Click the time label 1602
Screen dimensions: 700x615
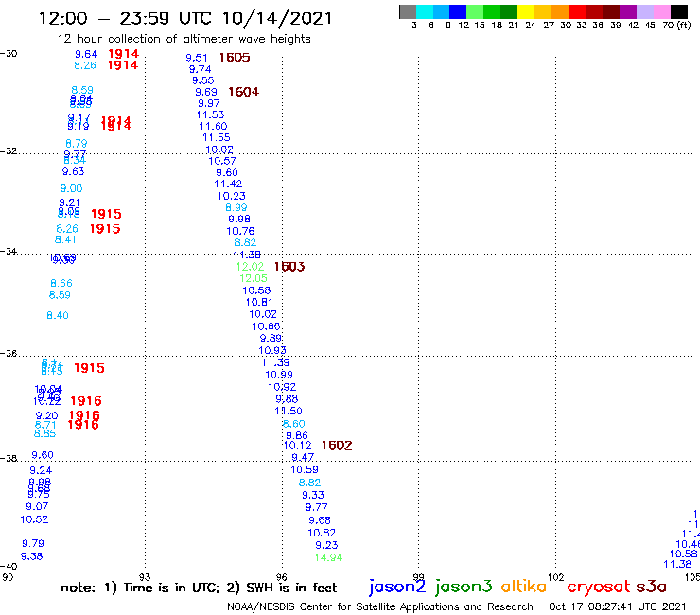(x=337, y=446)
